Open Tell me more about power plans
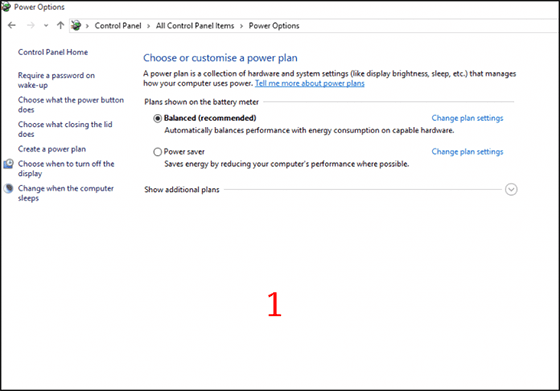560x391 pixels. (310, 84)
